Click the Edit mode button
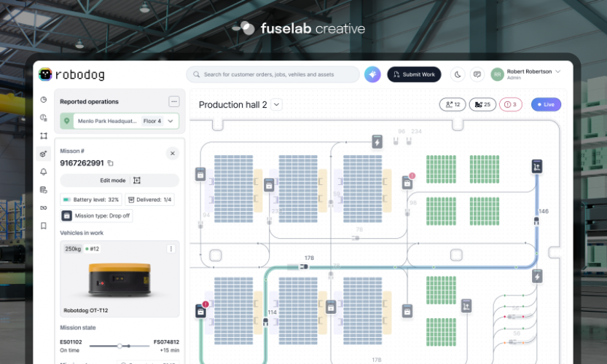Viewport: 607px width, 364px height. pos(120,181)
